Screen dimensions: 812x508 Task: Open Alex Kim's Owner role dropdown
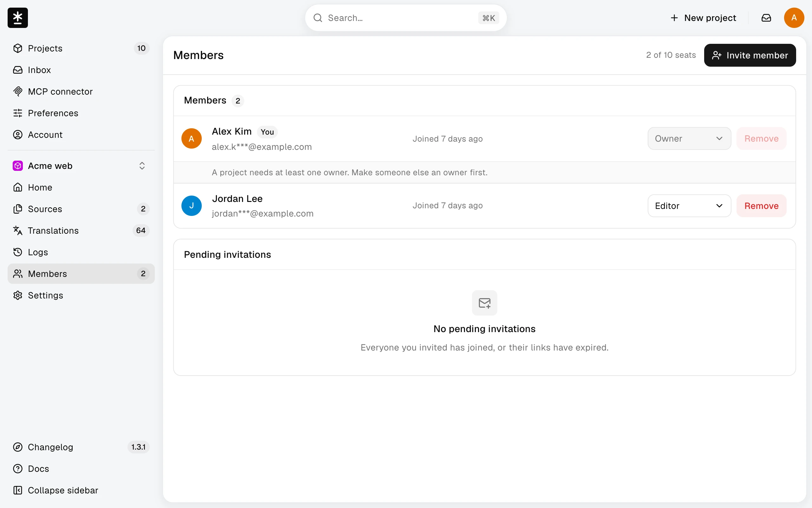[x=689, y=138]
